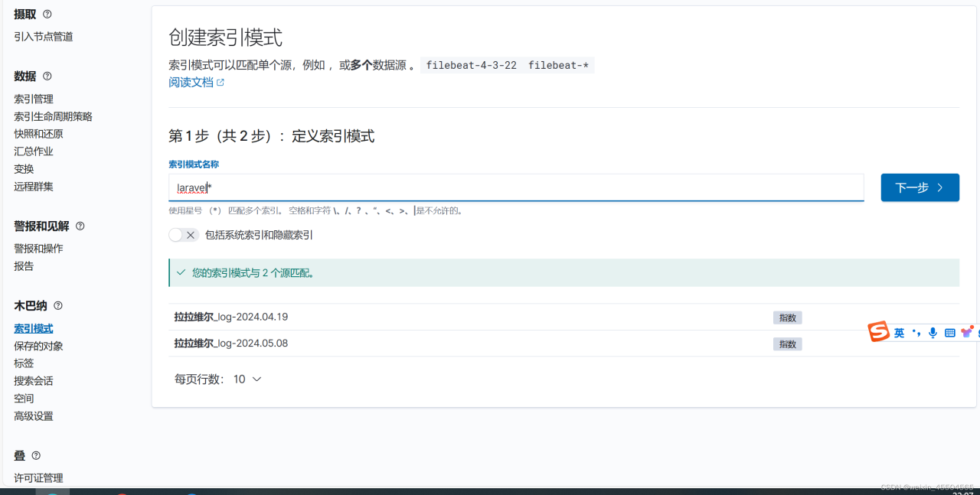Go to 汇总作业 page
Screen dimensions: 980x495
point(34,151)
